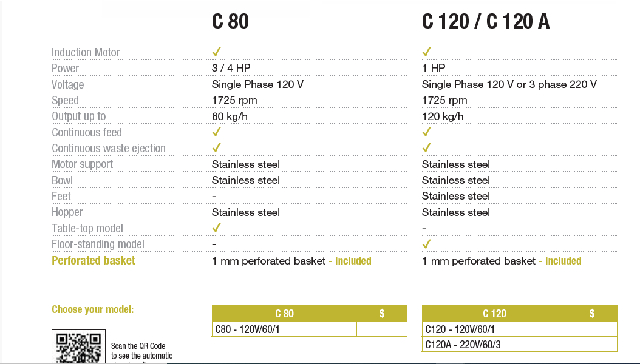Select the C120 - 120V/60/1 model row
640x364 pixels.
point(494,329)
